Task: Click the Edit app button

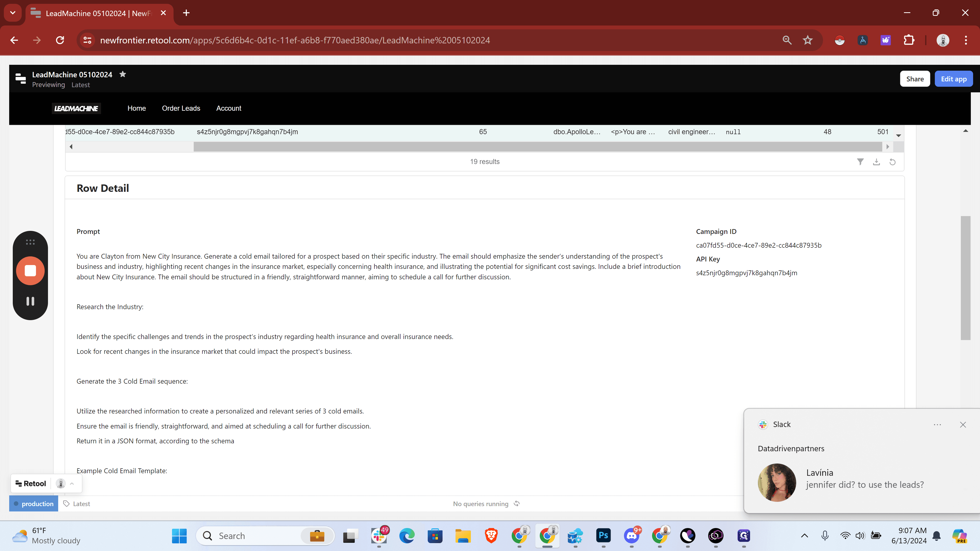Action: [953, 79]
